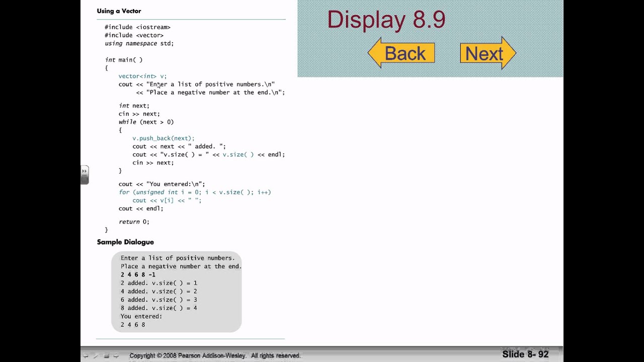Click the yellow Next arrow button

click(x=488, y=53)
